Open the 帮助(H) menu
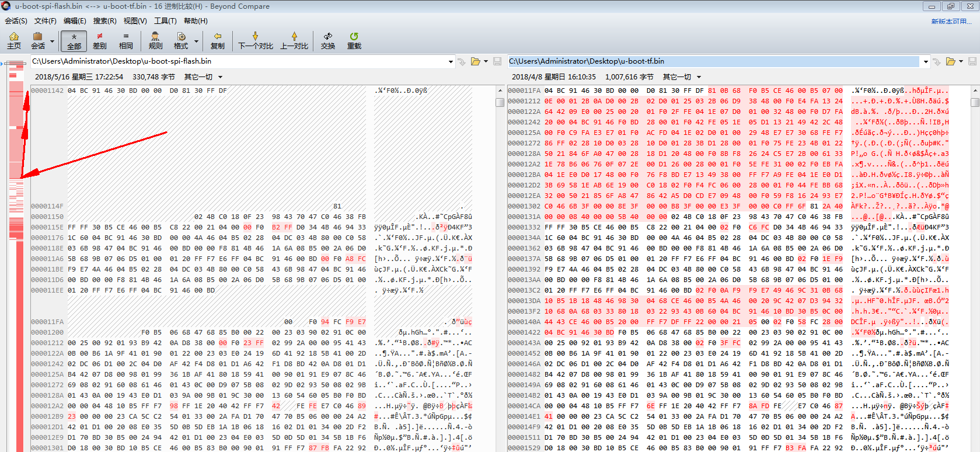This screenshot has width=980, height=452. (x=196, y=21)
